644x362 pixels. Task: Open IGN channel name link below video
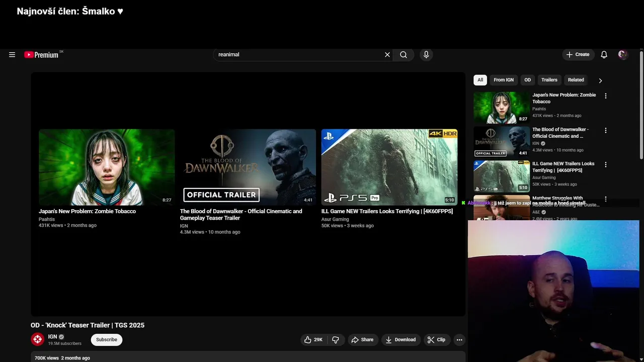(53, 337)
